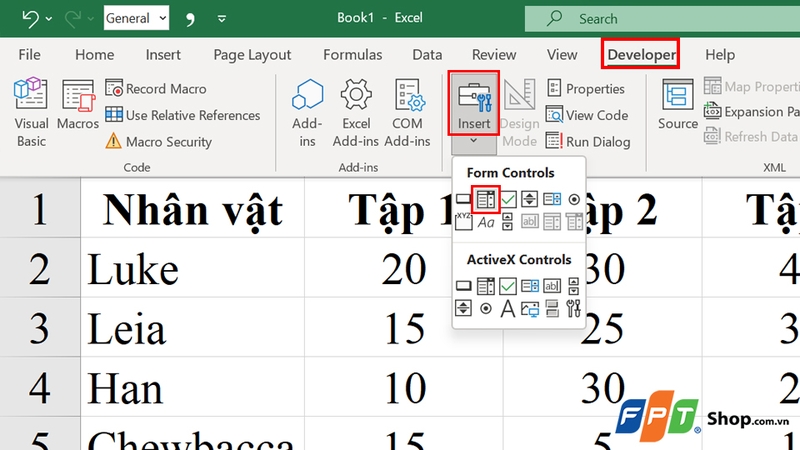Select ActiveX Scroll Bar control
The height and width of the screenshot is (450, 800).
[574, 286]
